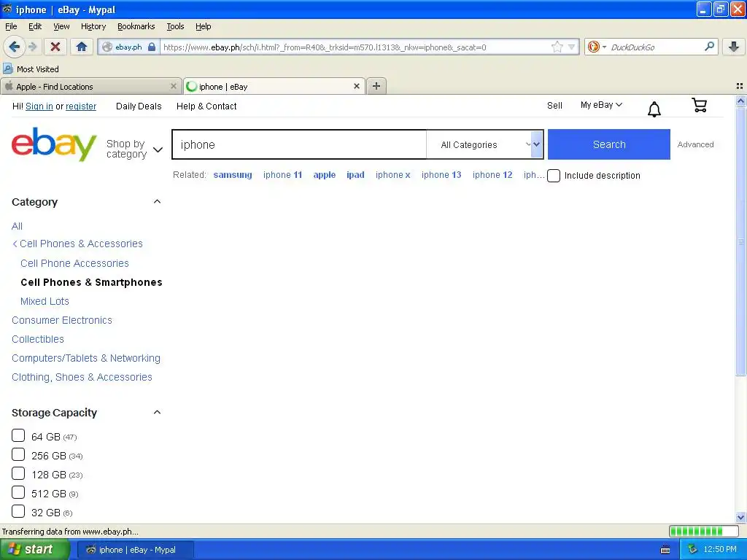Open the shopping cart icon
This screenshot has width=747, height=560.
click(699, 105)
